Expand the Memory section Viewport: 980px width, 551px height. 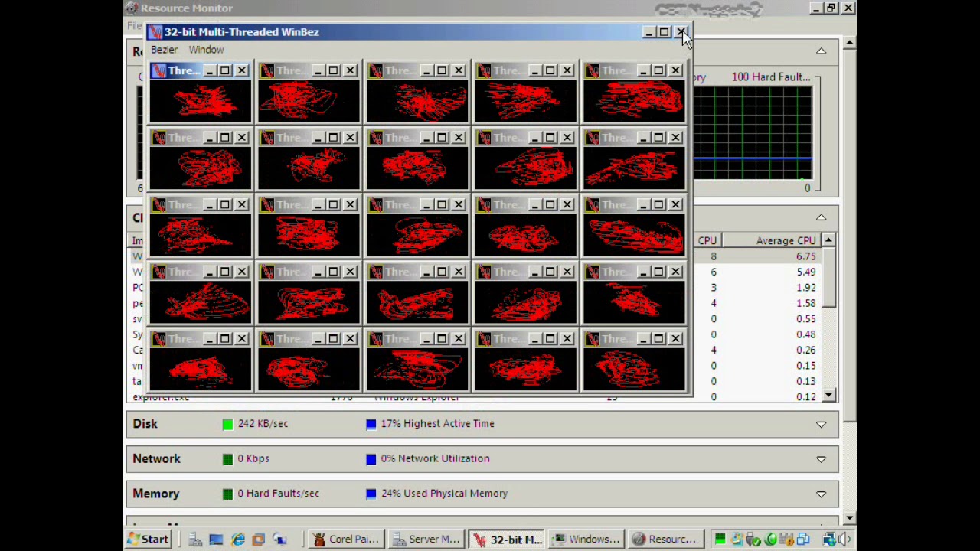coord(821,494)
